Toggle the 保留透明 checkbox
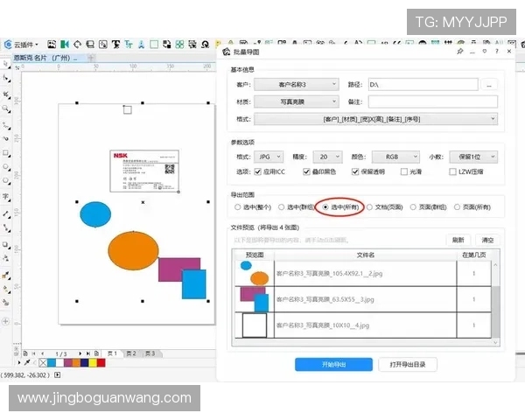 pos(355,171)
